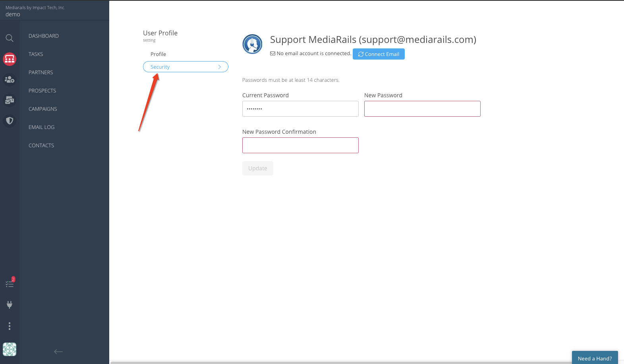Collapse the sidebar with the left arrow
Screen dimensions: 624x364
[58, 351]
